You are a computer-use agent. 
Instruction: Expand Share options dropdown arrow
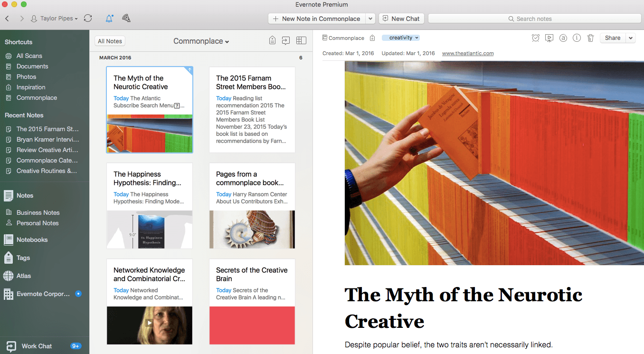point(631,38)
